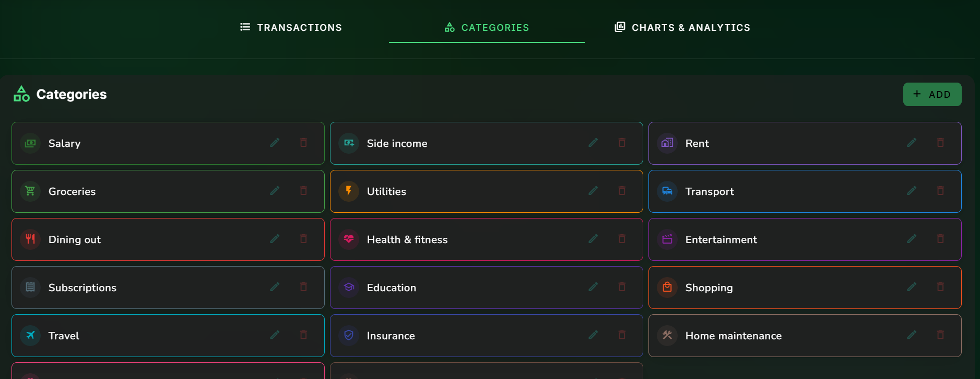The height and width of the screenshot is (379, 980).
Task: Select the Utilities category name
Action: [386, 191]
